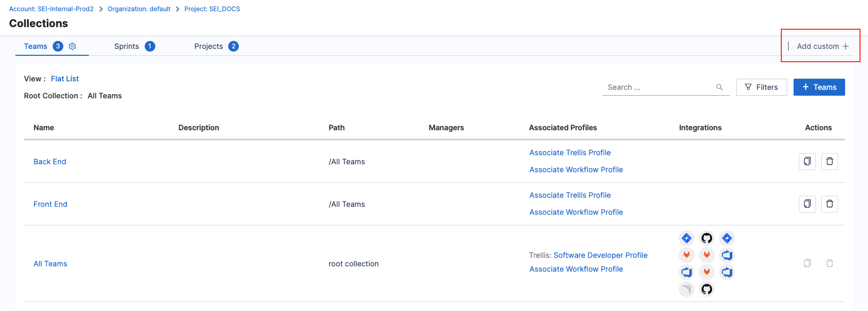Clone the Front End team
This screenshot has width=868, height=311.
tap(807, 204)
